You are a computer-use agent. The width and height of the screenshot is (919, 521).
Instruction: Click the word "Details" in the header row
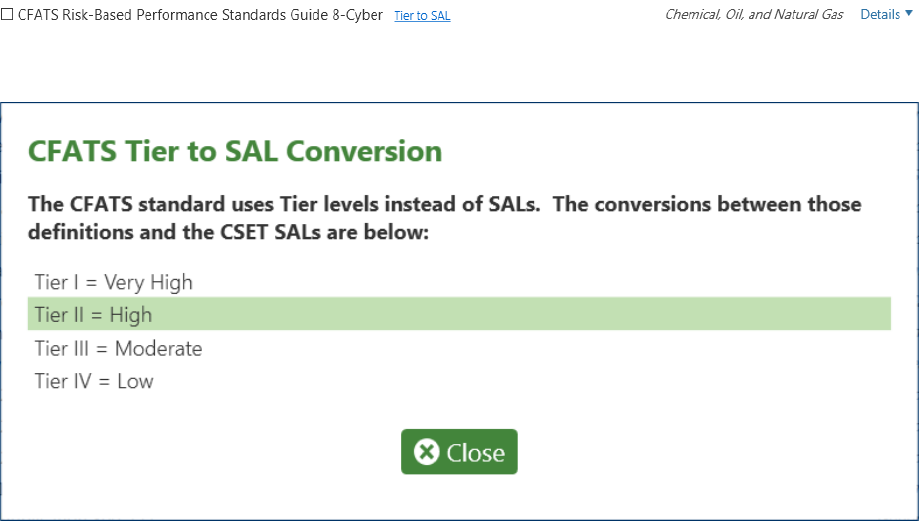879,15
